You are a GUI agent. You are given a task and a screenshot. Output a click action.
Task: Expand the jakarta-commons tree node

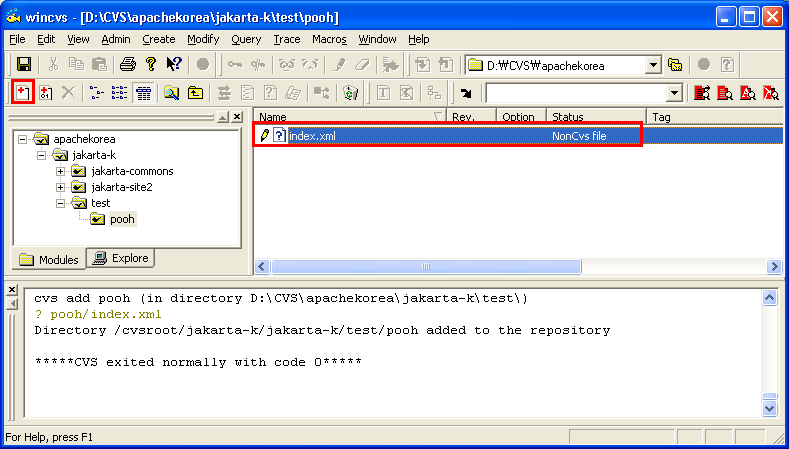61,171
